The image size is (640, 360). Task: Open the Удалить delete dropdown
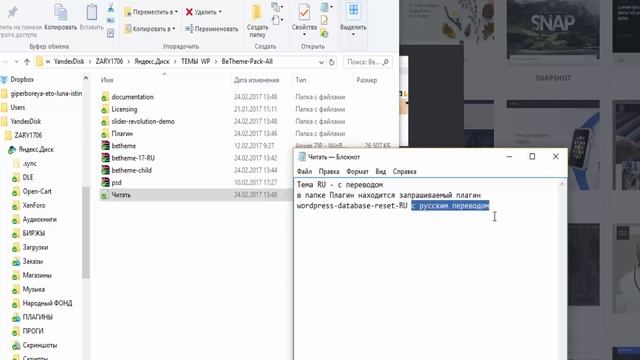tap(203, 12)
